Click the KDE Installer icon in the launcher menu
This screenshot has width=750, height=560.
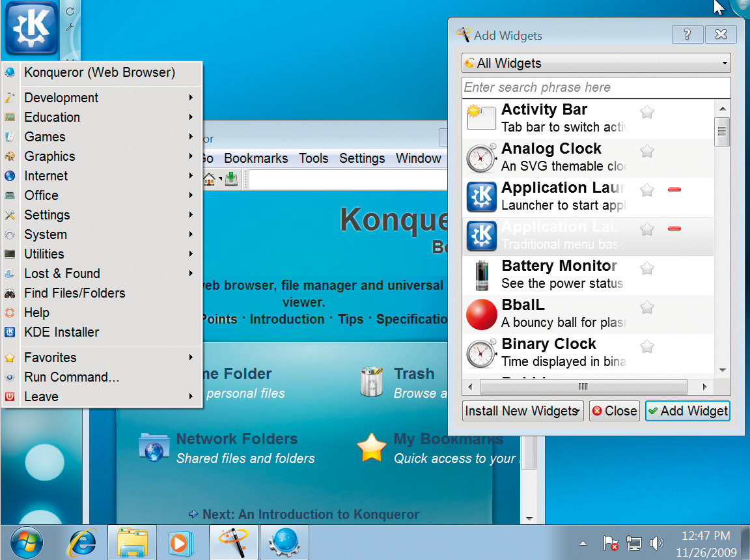tap(10, 332)
